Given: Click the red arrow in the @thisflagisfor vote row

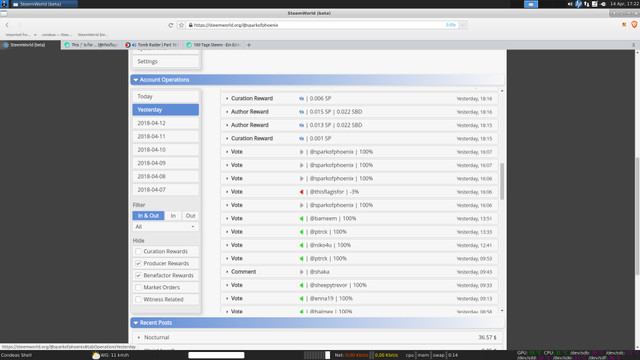Looking at the screenshot, I should 301,192.
